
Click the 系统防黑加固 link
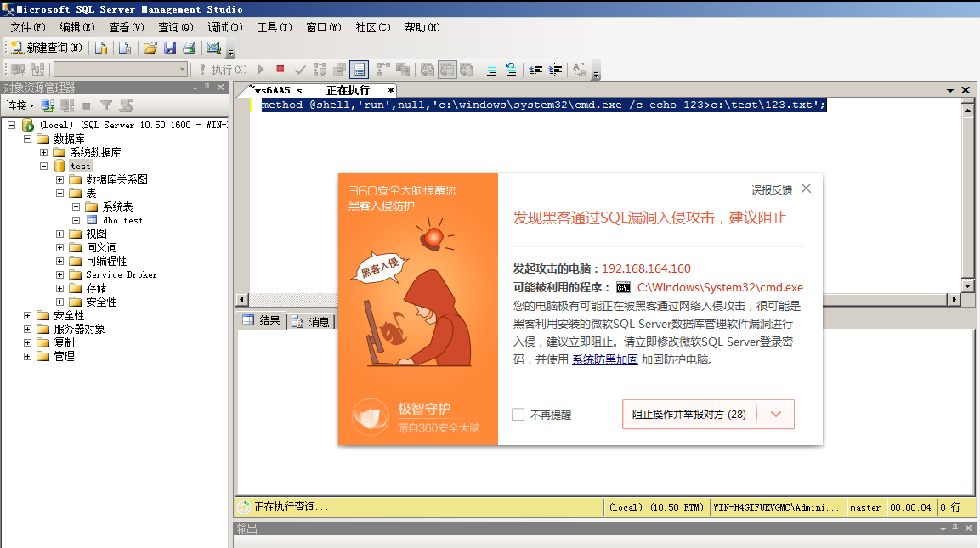coord(605,360)
